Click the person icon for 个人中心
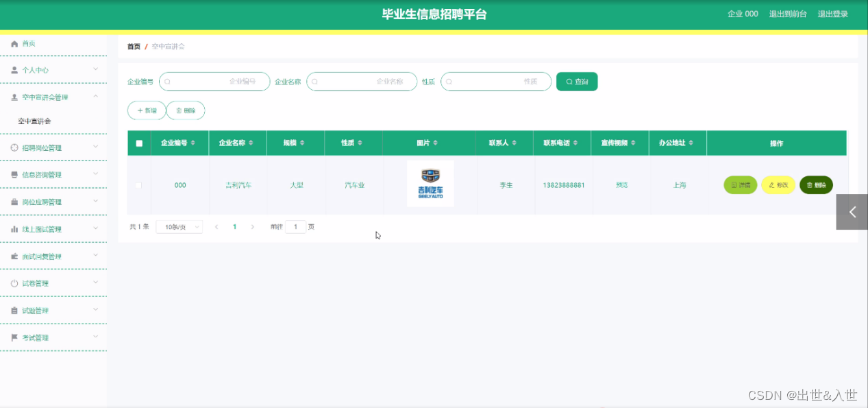This screenshot has width=868, height=408. point(14,70)
